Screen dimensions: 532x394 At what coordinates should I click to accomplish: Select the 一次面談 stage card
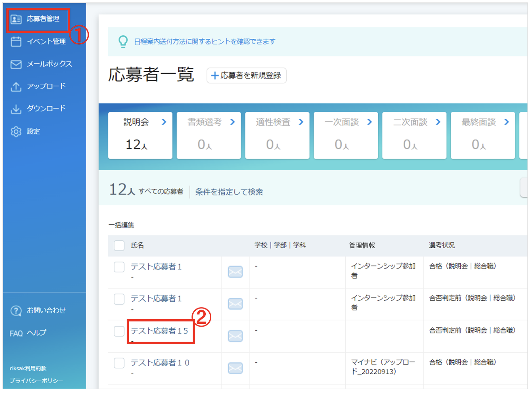coord(346,136)
